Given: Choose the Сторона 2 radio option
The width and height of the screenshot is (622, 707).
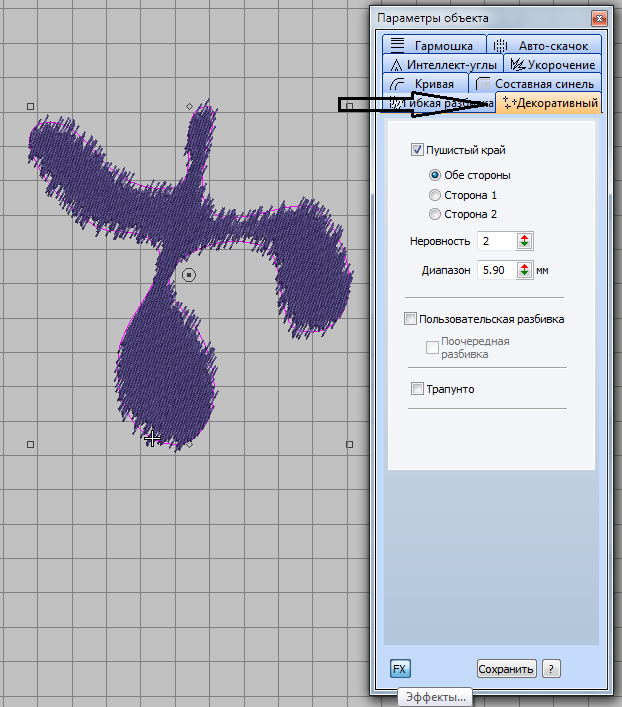Looking at the screenshot, I should (x=435, y=214).
